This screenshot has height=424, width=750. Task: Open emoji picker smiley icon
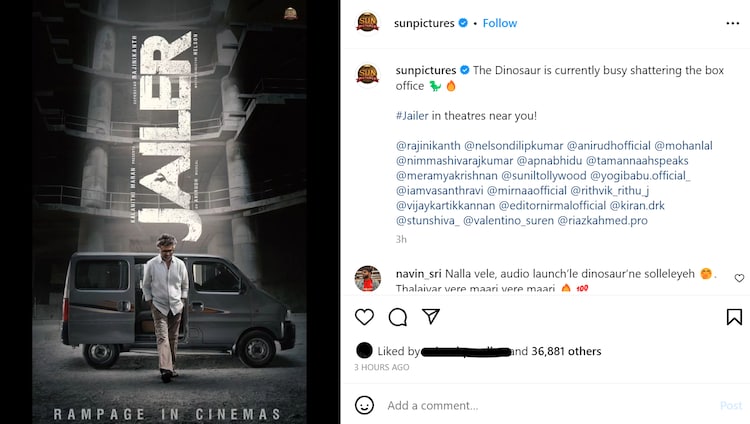[365, 405]
